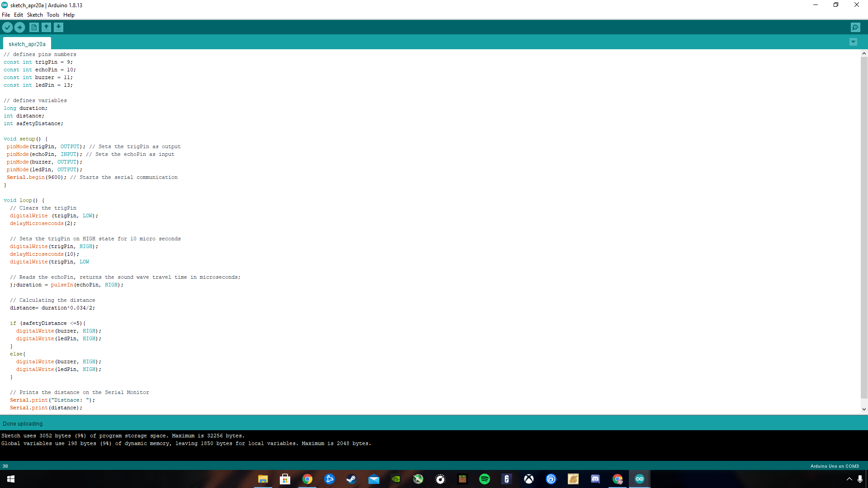Image resolution: width=868 pixels, height=488 pixels.
Task: Create a new sketch with the New icon
Action: point(34,28)
